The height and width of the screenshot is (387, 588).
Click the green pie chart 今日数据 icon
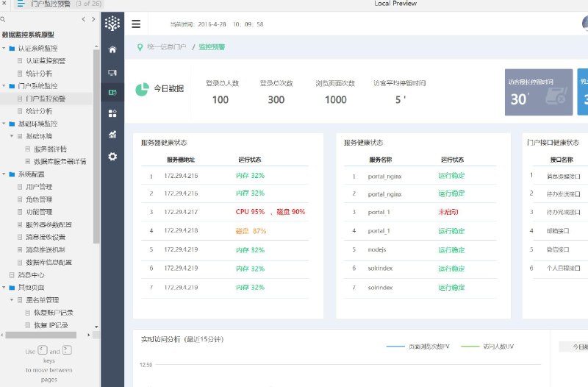[x=142, y=89]
